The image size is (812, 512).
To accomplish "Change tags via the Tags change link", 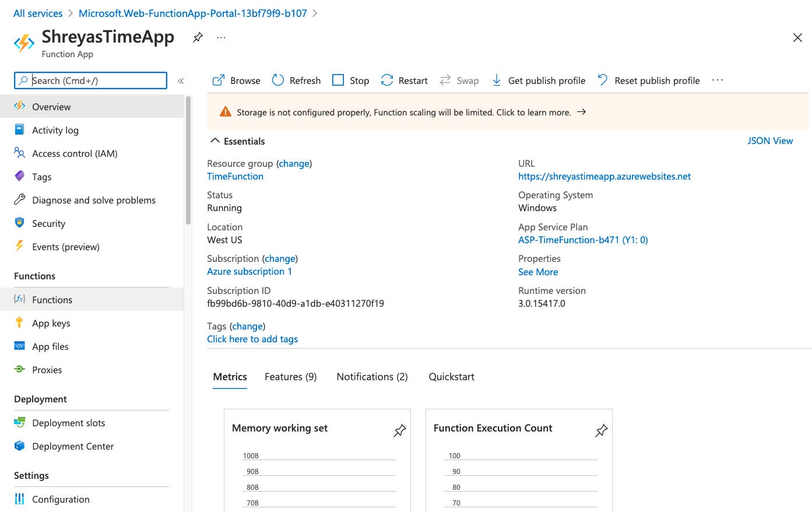I will 248,326.
